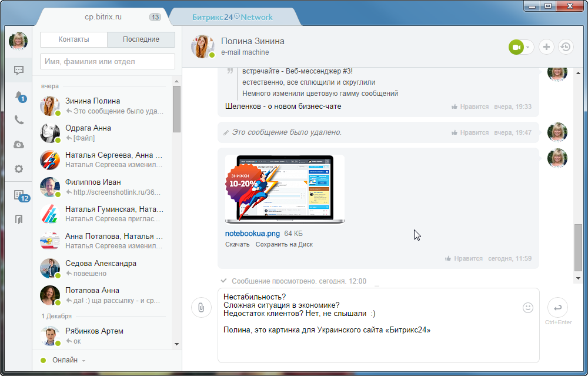Like the message sent вчера, 19:33
588x376 pixels.
(470, 107)
